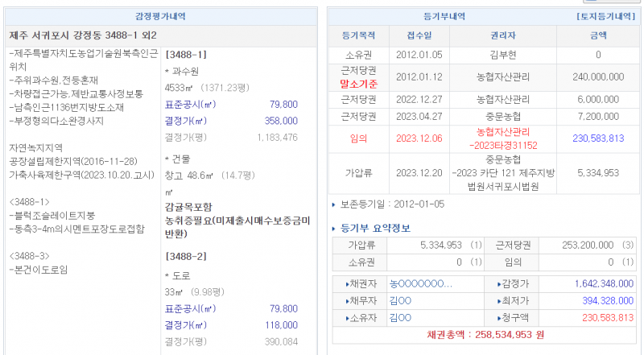The image size is (644, 355).
Task: Open case number 2023타경31152 link
Action: click(x=504, y=145)
